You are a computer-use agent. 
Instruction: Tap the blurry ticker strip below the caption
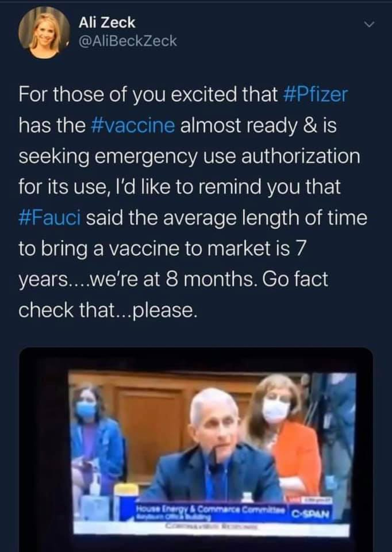(x=212, y=528)
